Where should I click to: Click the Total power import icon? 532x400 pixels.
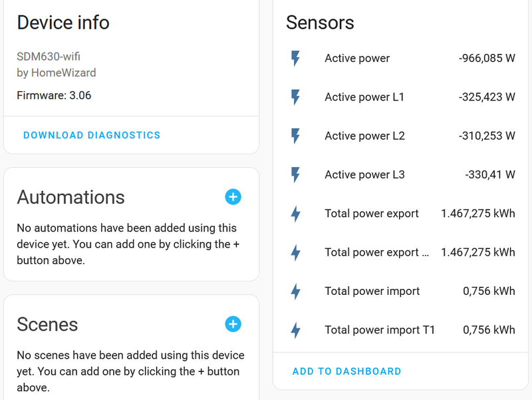(x=296, y=291)
